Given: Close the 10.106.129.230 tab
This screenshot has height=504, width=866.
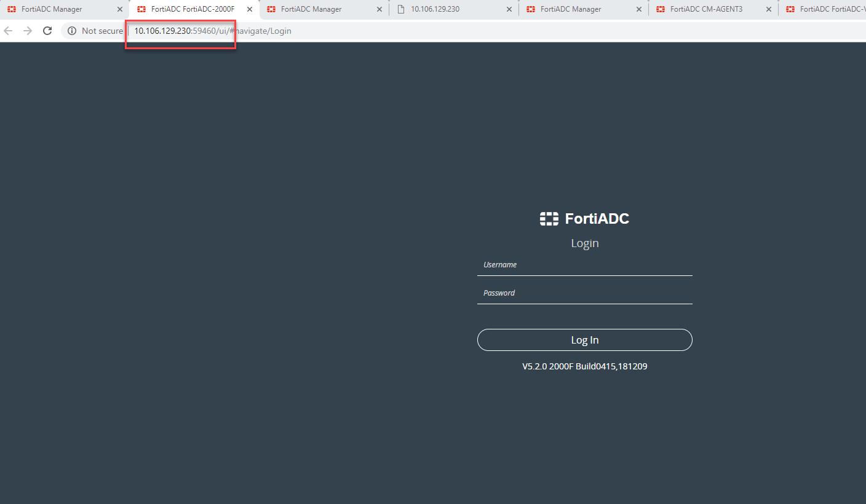Looking at the screenshot, I should [509, 9].
